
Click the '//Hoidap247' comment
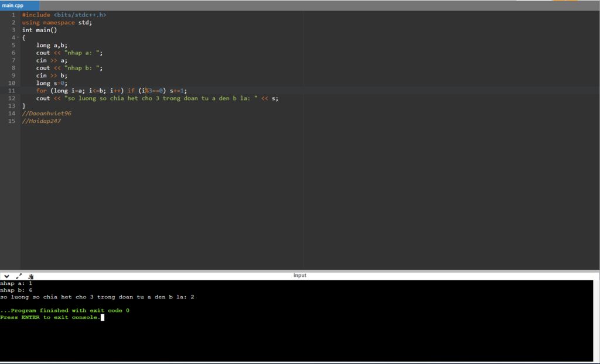(42, 121)
